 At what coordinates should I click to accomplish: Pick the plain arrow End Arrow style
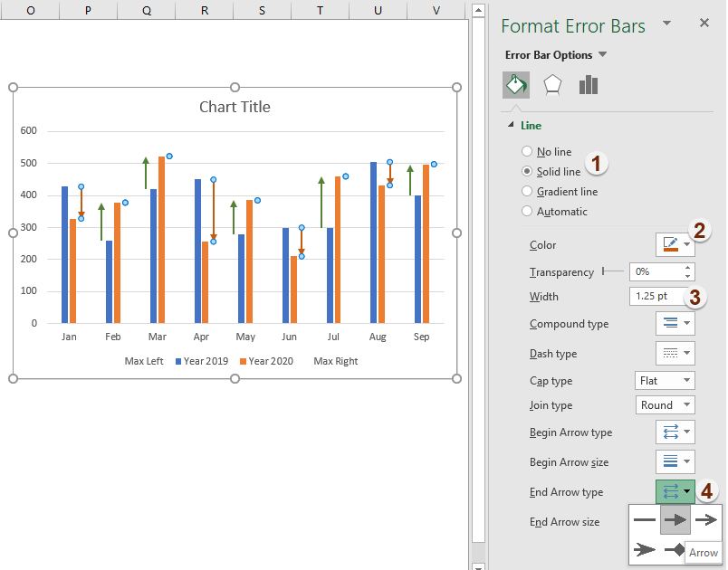677,520
